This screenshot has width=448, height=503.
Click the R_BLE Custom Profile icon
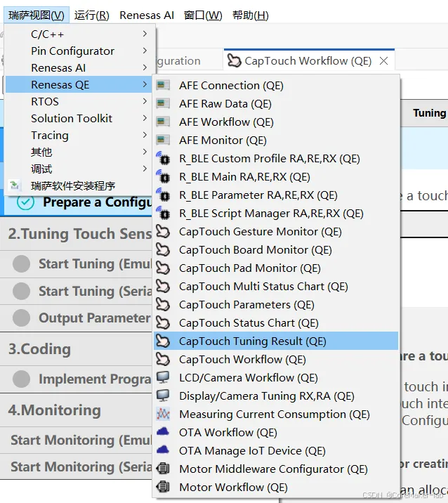[163, 158]
